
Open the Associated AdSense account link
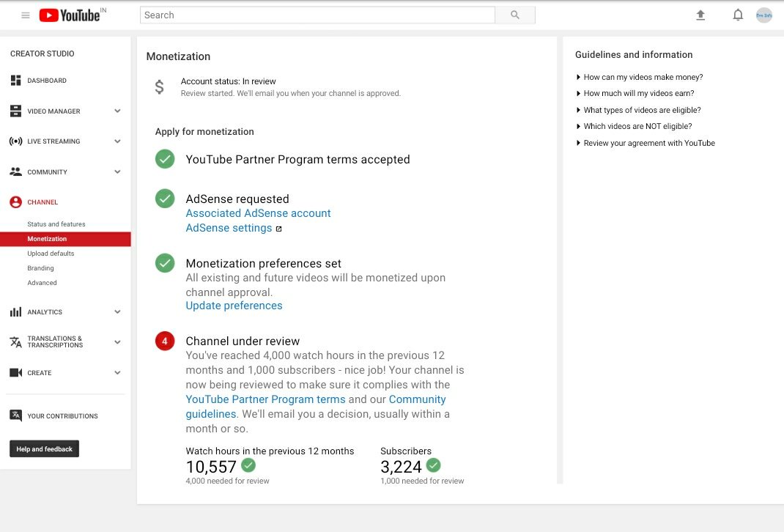click(x=258, y=213)
